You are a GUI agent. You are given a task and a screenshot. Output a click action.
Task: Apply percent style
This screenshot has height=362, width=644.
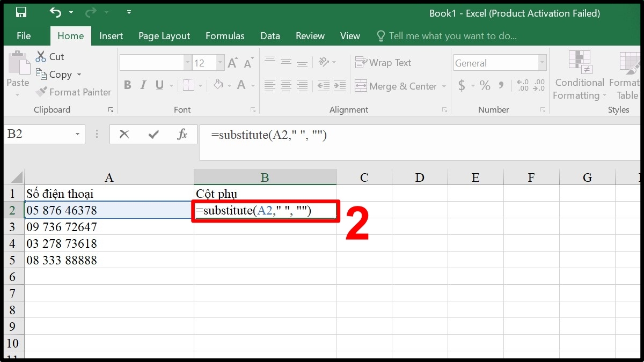(x=485, y=85)
